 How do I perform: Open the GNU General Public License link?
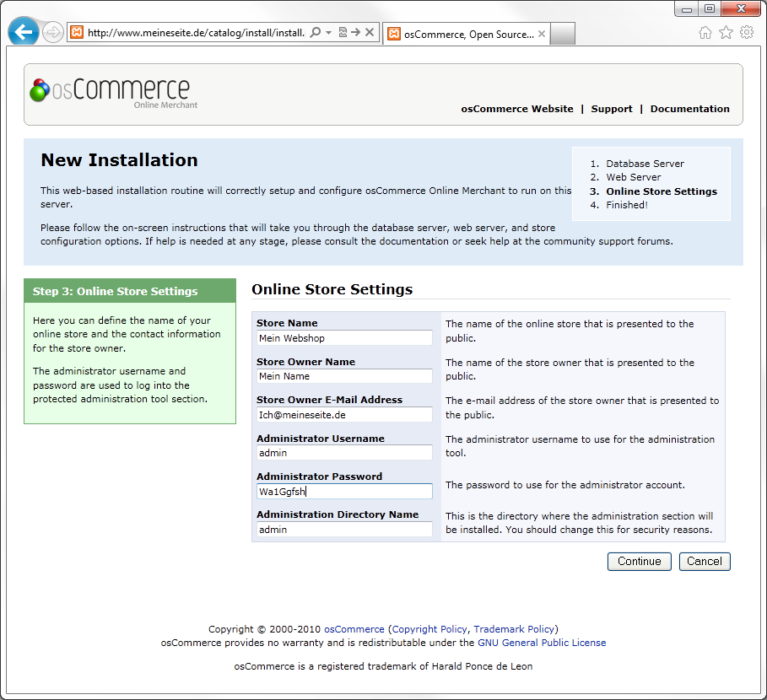click(x=542, y=643)
